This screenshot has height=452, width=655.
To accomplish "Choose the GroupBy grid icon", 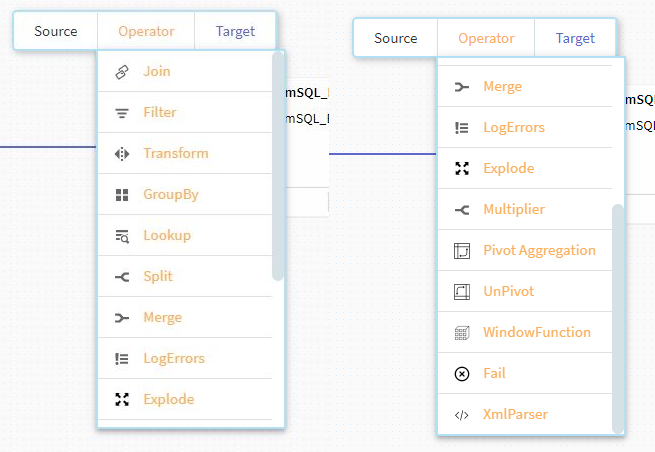I will pos(122,195).
